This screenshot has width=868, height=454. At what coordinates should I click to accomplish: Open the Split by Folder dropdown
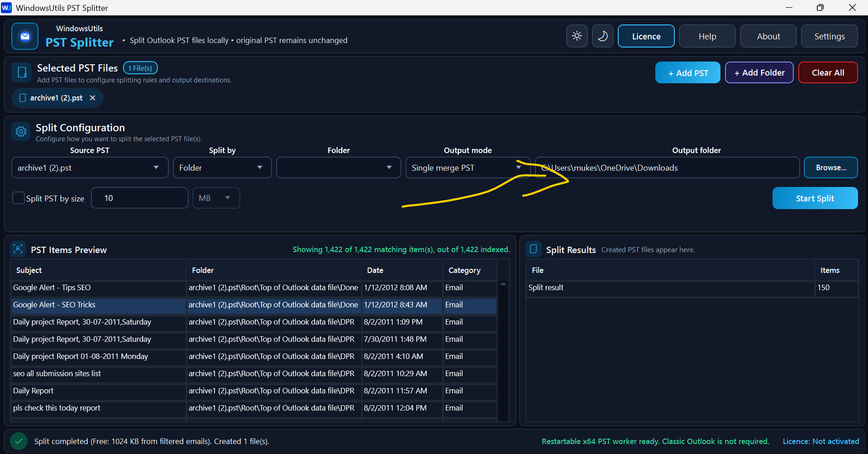pos(222,167)
